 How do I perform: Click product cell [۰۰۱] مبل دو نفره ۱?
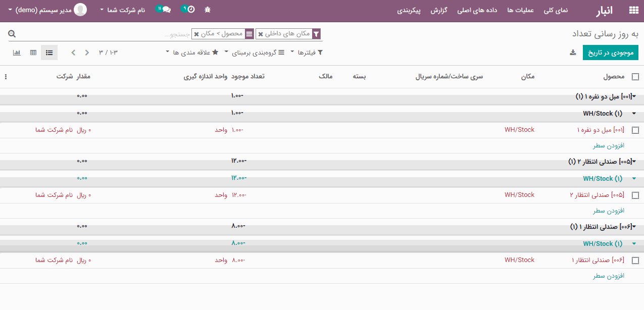pyautogui.click(x=601, y=130)
